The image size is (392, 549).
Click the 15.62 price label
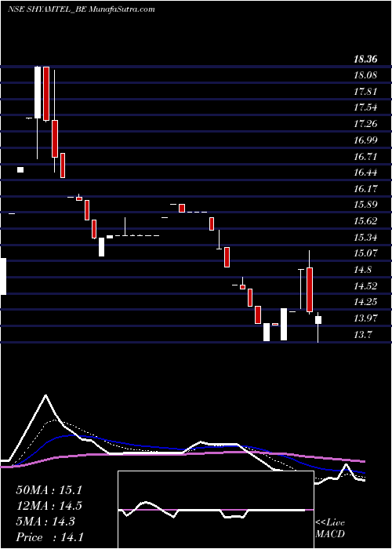(x=365, y=221)
